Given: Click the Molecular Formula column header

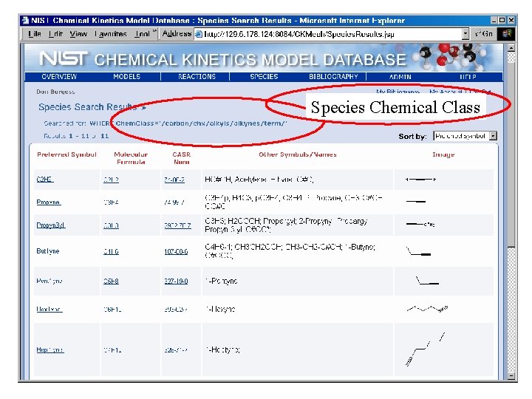Looking at the screenshot, I should pos(131,158).
